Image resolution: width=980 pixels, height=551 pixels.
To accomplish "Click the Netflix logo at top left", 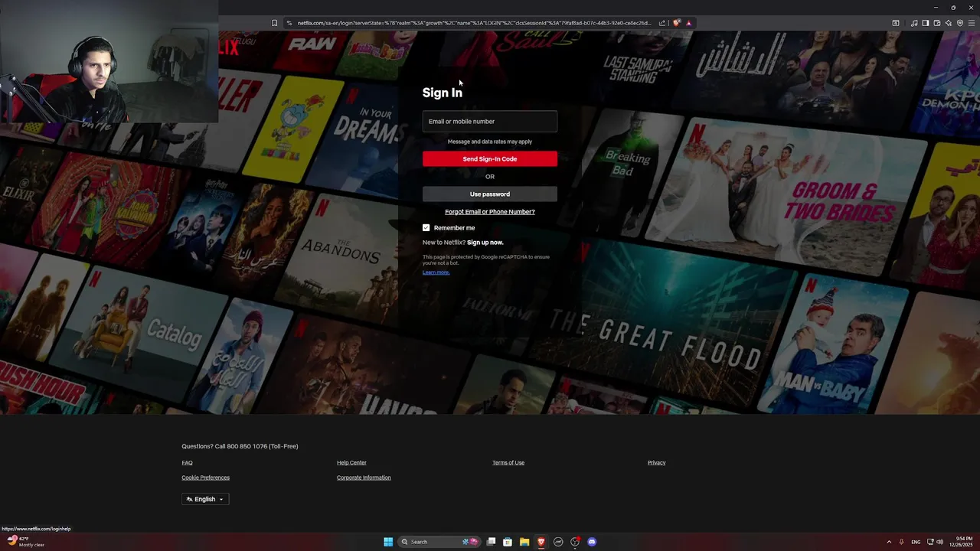I will (228, 48).
